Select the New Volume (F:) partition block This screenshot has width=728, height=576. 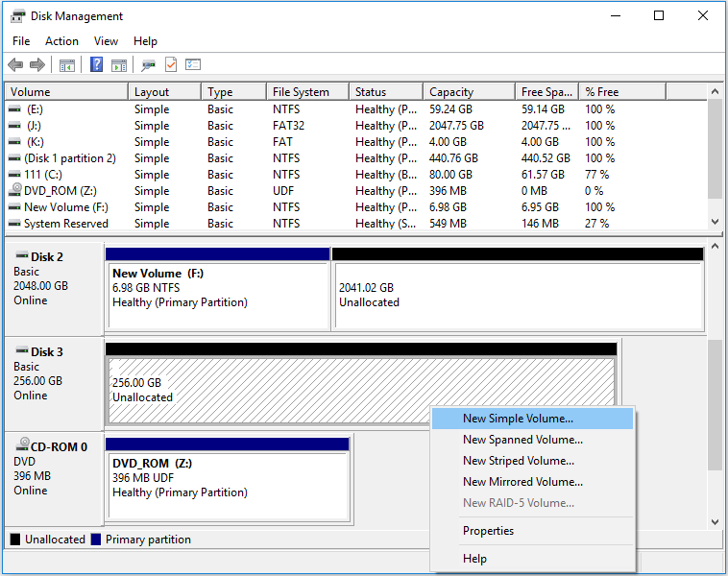point(218,289)
